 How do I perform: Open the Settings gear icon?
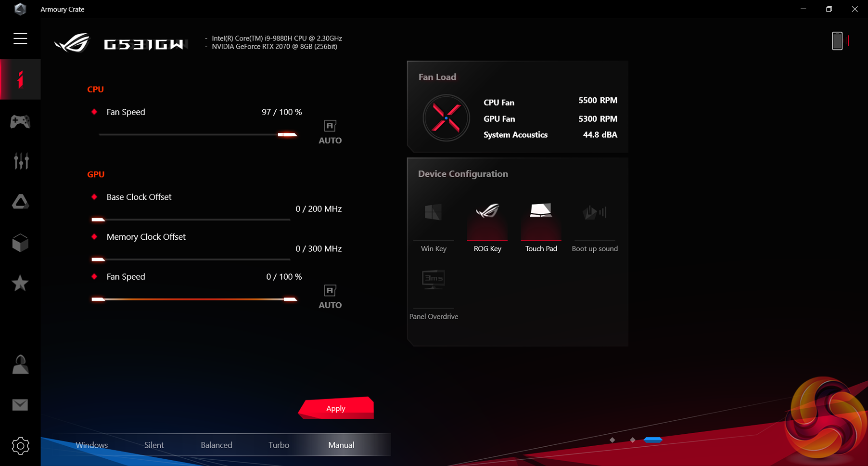(x=20, y=446)
